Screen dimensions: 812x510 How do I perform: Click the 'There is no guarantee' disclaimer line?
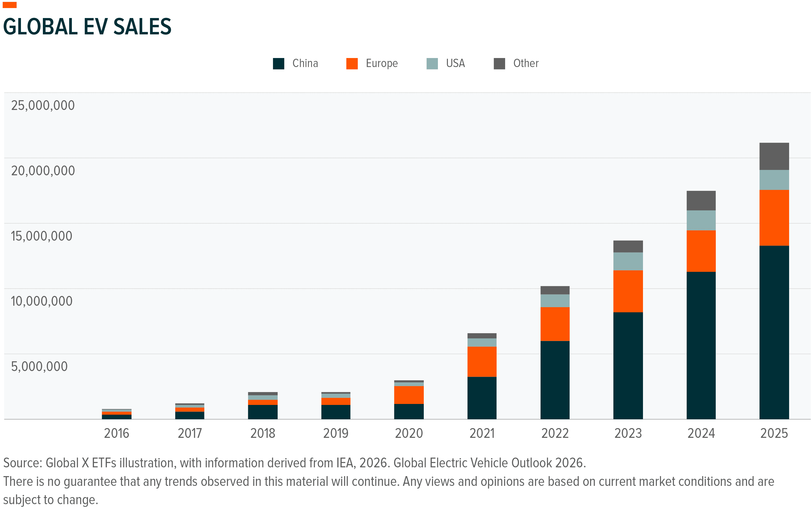pos(388,482)
